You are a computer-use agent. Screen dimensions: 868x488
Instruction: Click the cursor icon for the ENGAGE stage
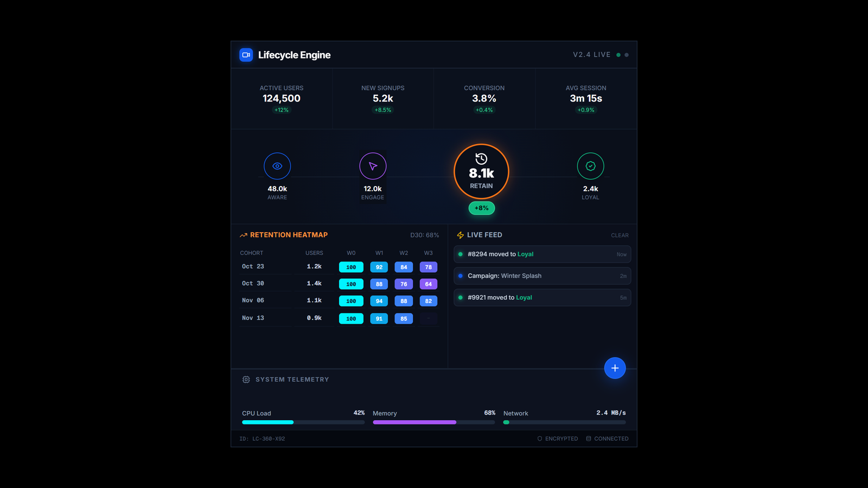click(x=373, y=166)
